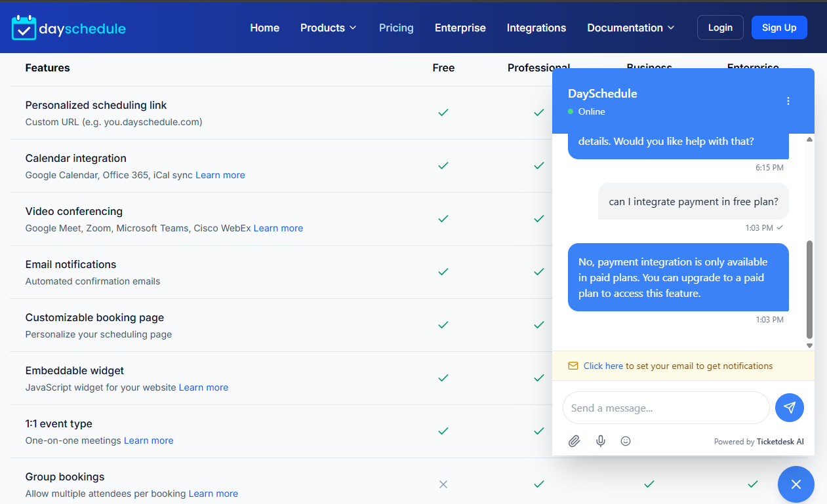Screen dimensions: 827x504
Task: Open the Pricing nav item
Action: [396, 28]
